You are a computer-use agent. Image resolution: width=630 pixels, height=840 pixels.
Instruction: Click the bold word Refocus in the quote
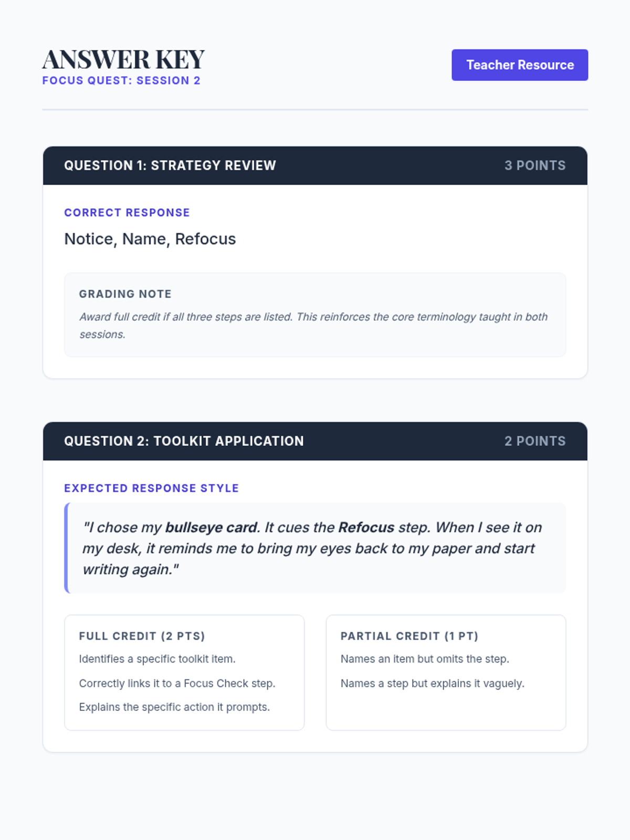point(366,528)
